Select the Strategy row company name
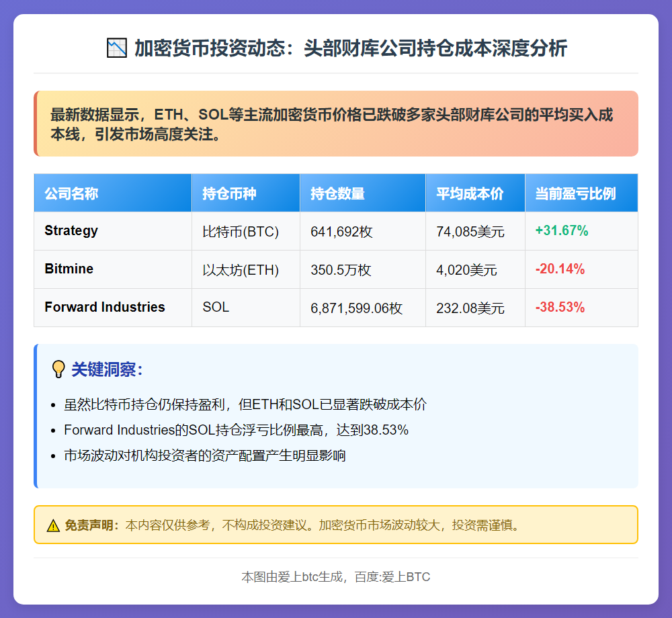This screenshot has width=672, height=618. (71, 230)
